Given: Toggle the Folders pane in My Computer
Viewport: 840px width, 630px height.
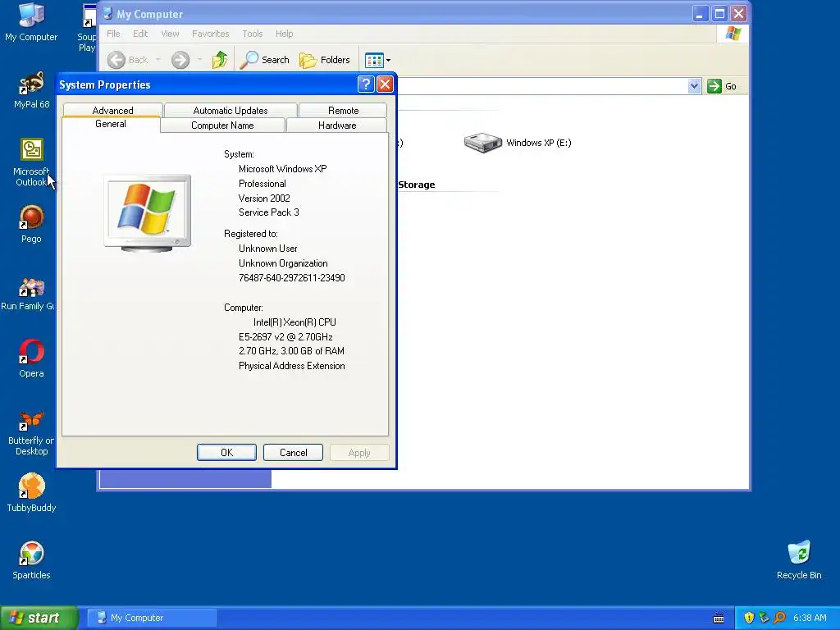Looking at the screenshot, I should pyautogui.click(x=325, y=60).
